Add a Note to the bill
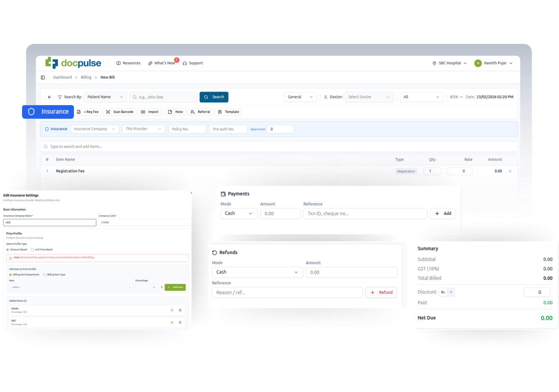This screenshot has height=392, width=559. click(x=175, y=112)
